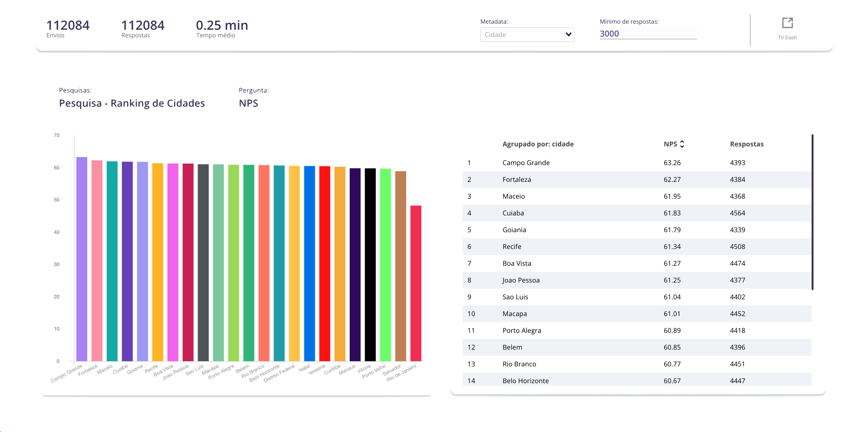The image size is (868, 432).
Task: Click the NPS column sort arrows
Action: 682,144
